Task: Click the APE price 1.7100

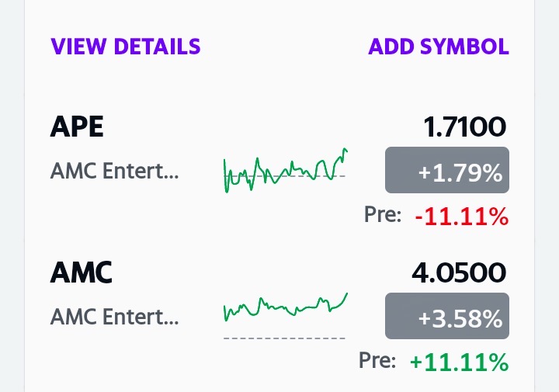Action: (464, 127)
